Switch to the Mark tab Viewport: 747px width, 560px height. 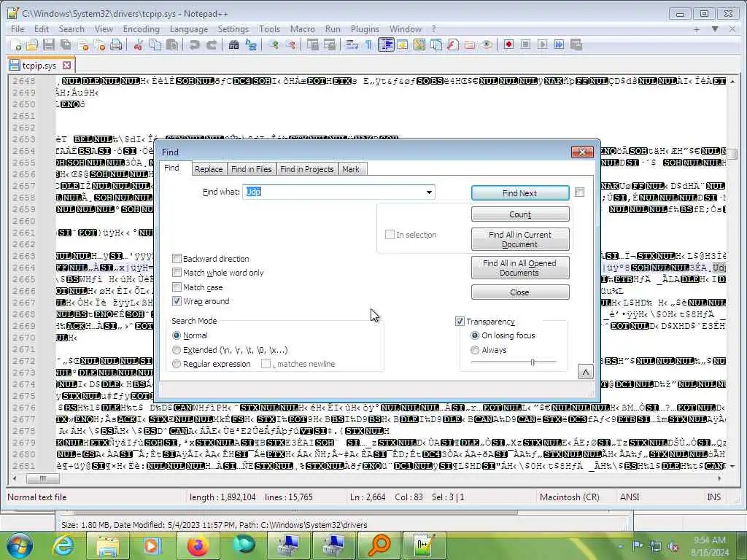351,169
